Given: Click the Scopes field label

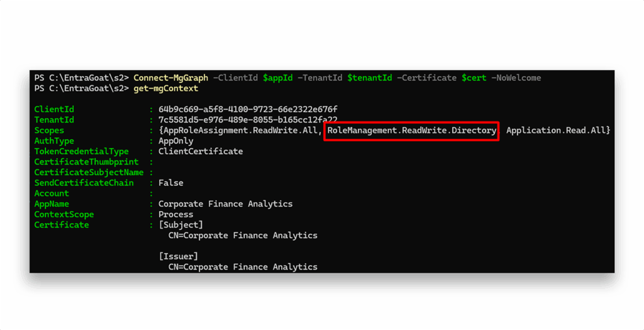Looking at the screenshot, I should 49,130.
